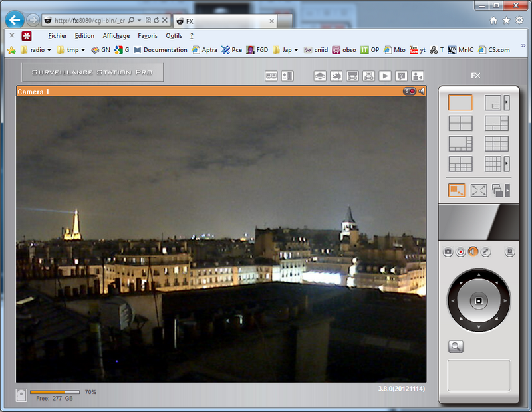Switch to full screen mode
Screen dimensions: 532x412
(x=479, y=191)
